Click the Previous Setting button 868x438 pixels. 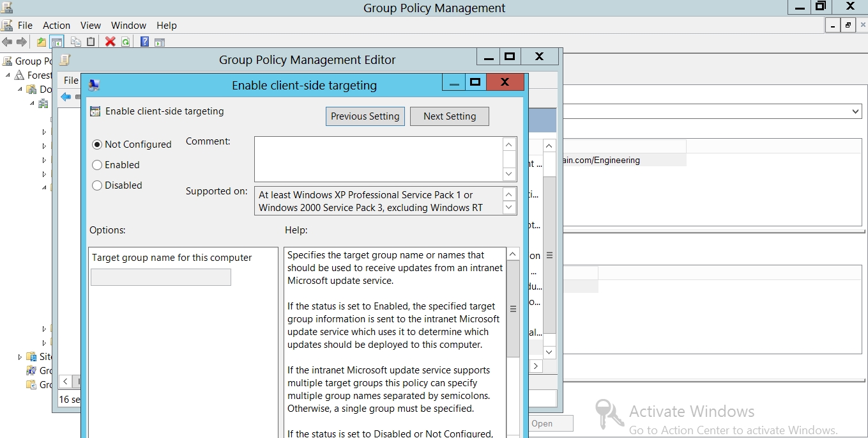(x=365, y=116)
